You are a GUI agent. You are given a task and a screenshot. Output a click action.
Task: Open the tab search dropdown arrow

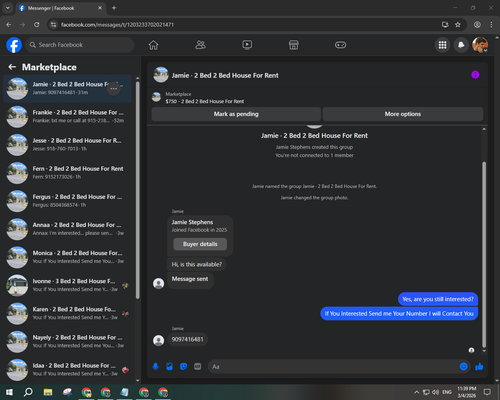[x=7, y=8]
